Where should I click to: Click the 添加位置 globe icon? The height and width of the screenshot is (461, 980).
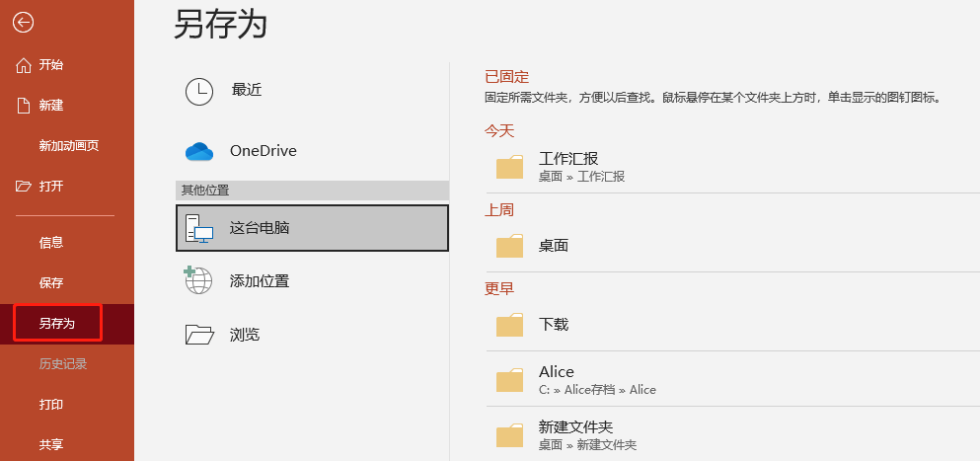[198, 280]
